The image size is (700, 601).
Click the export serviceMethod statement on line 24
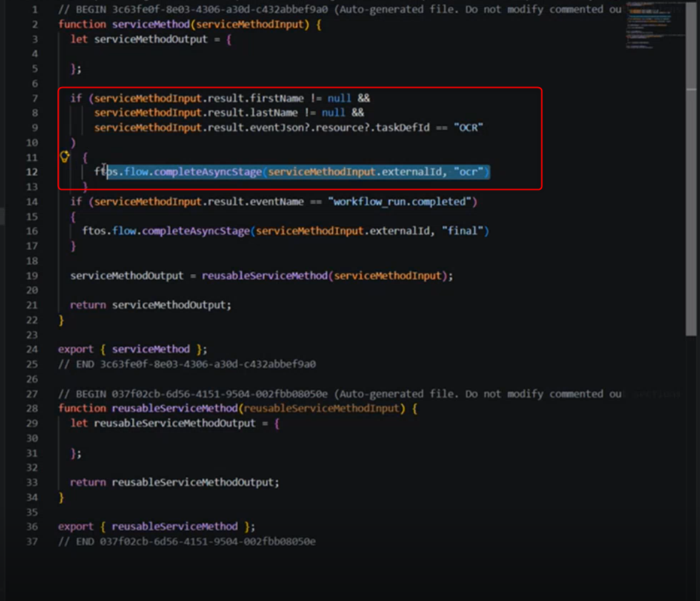(x=133, y=349)
